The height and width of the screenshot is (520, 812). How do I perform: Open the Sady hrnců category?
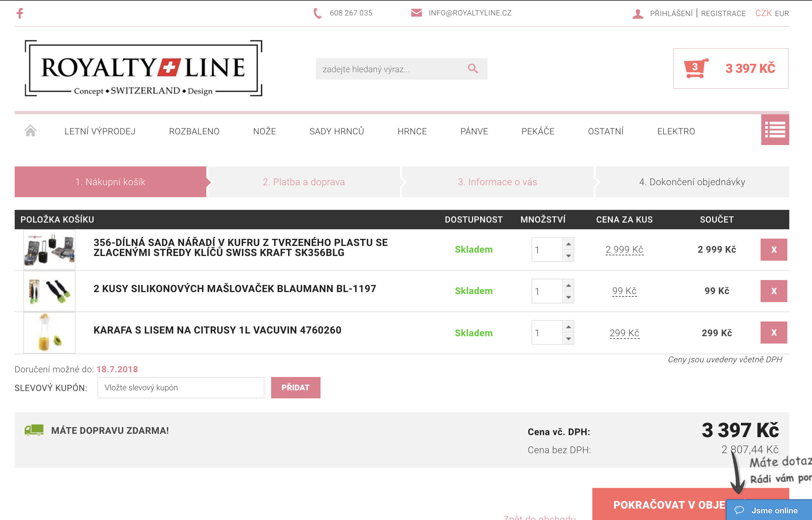click(x=337, y=131)
